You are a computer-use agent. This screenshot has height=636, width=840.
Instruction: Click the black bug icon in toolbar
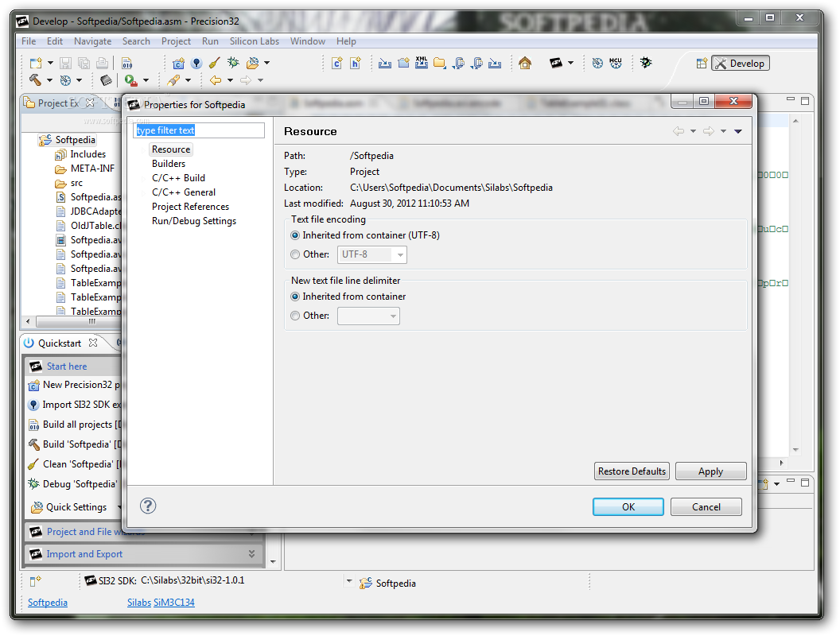click(646, 63)
